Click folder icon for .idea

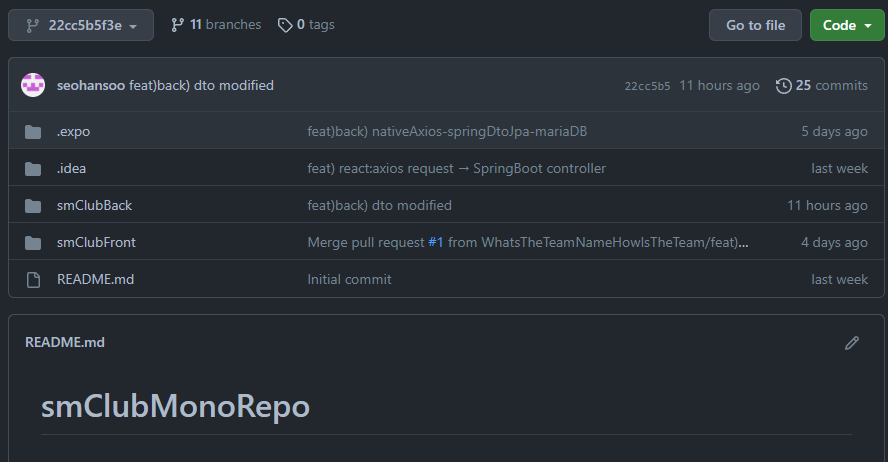(x=33, y=169)
